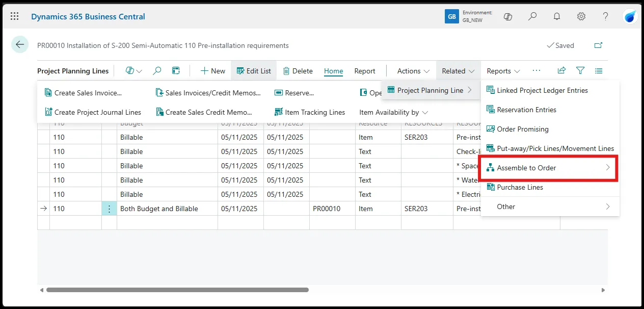The width and height of the screenshot is (644, 309).
Task: Click SER203 in the selected row
Action: point(427,209)
